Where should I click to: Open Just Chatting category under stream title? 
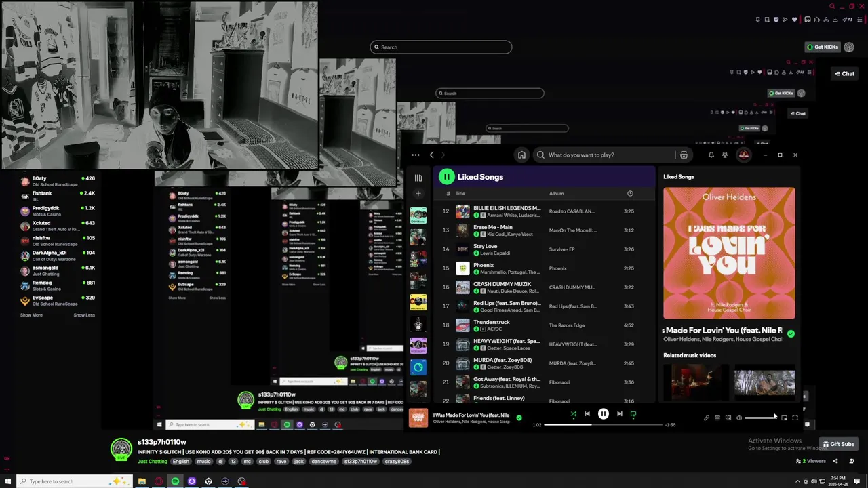[x=153, y=462]
